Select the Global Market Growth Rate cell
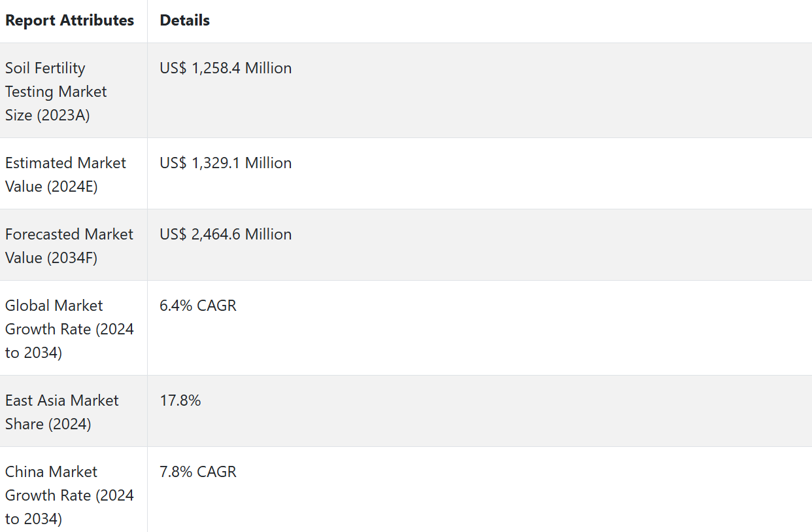This screenshot has width=812, height=532. click(69, 329)
